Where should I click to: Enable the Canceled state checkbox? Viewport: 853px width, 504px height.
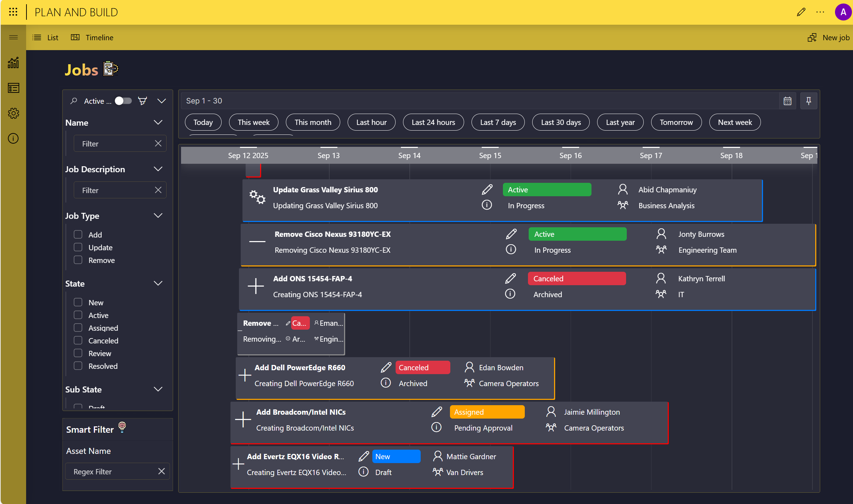click(78, 341)
